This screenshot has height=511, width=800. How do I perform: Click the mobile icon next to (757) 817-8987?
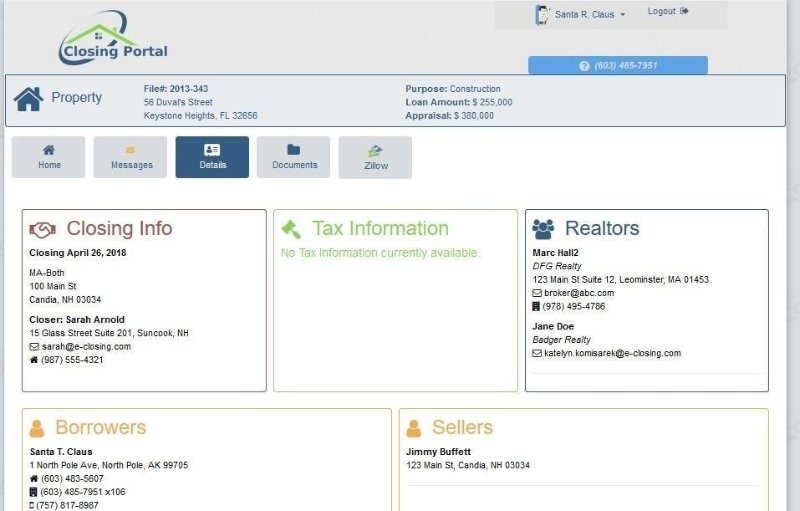tap(32, 505)
